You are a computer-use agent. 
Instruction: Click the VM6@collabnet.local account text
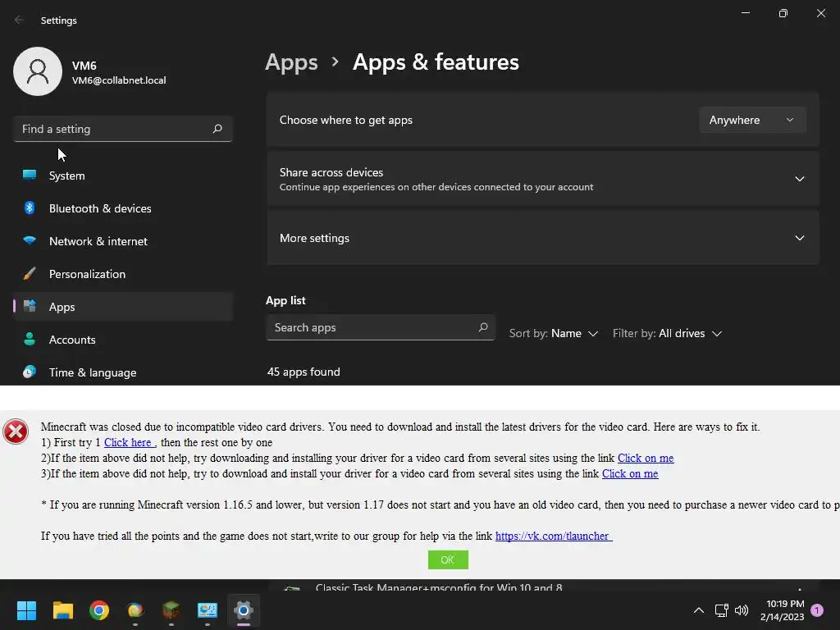tap(119, 80)
